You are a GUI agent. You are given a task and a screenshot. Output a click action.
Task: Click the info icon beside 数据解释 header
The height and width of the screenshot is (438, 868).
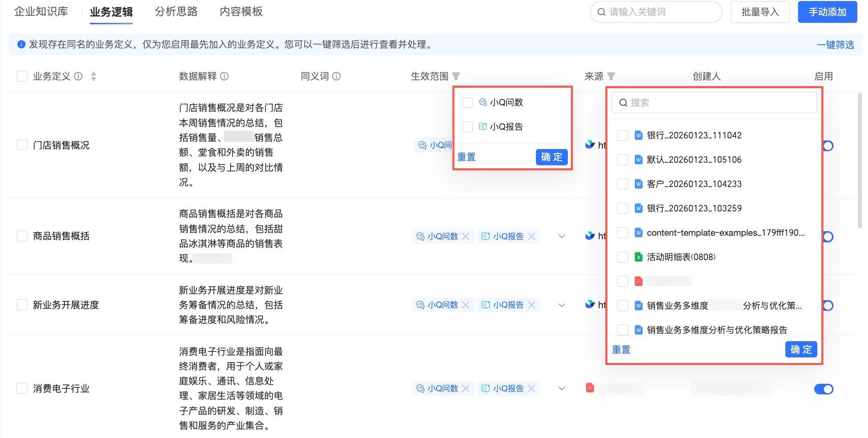pos(224,76)
